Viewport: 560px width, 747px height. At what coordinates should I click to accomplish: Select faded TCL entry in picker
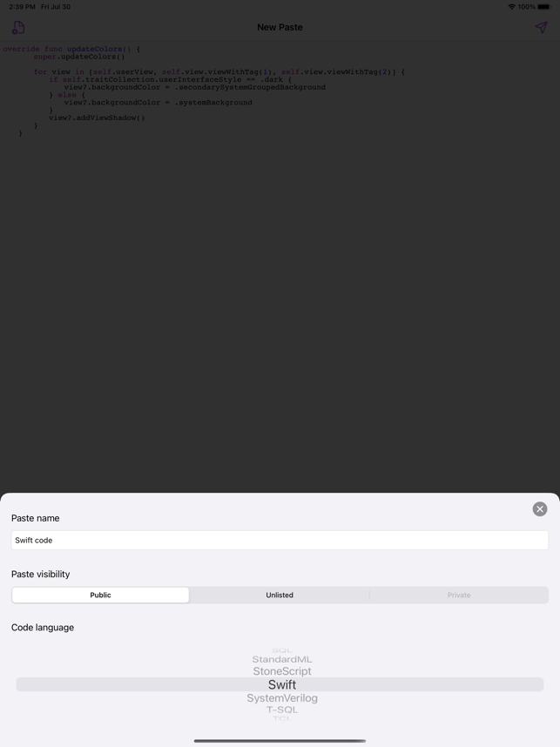pos(282,718)
